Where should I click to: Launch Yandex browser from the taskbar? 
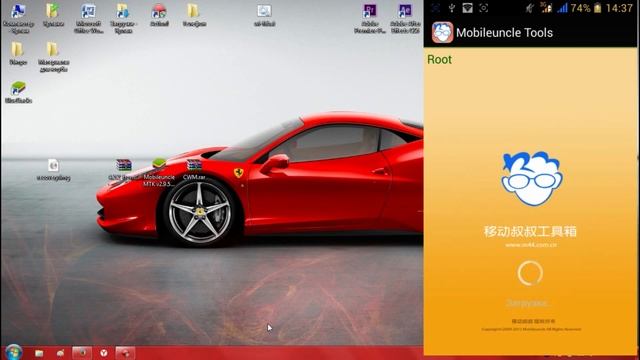coord(104,353)
